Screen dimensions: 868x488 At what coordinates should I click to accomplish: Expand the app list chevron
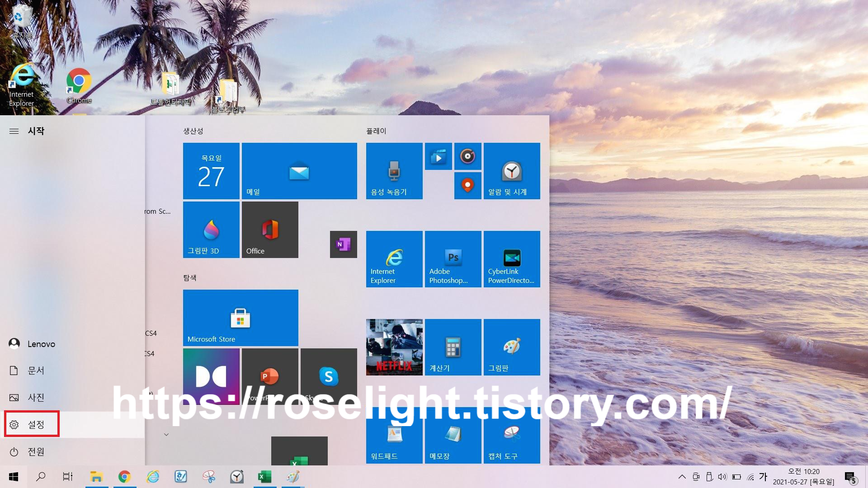pos(166,435)
